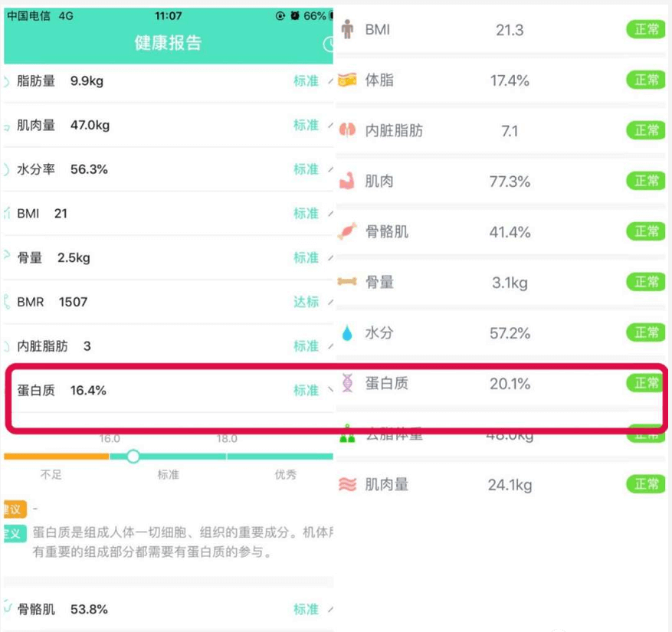Click the 水分 water drop icon
Image resolution: width=672 pixels, height=632 pixels.
pos(348,332)
